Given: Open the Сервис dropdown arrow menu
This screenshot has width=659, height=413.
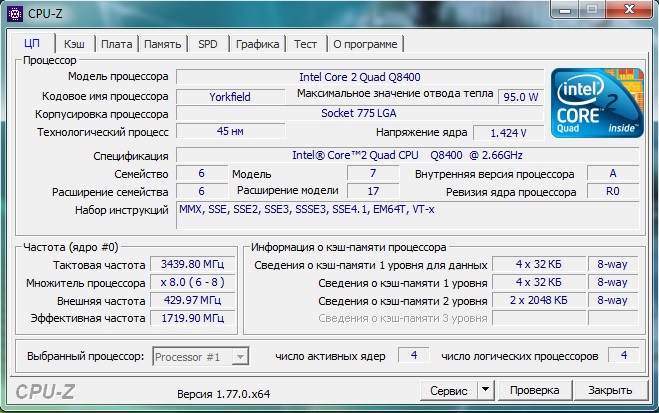Looking at the screenshot, I should 485,390.
